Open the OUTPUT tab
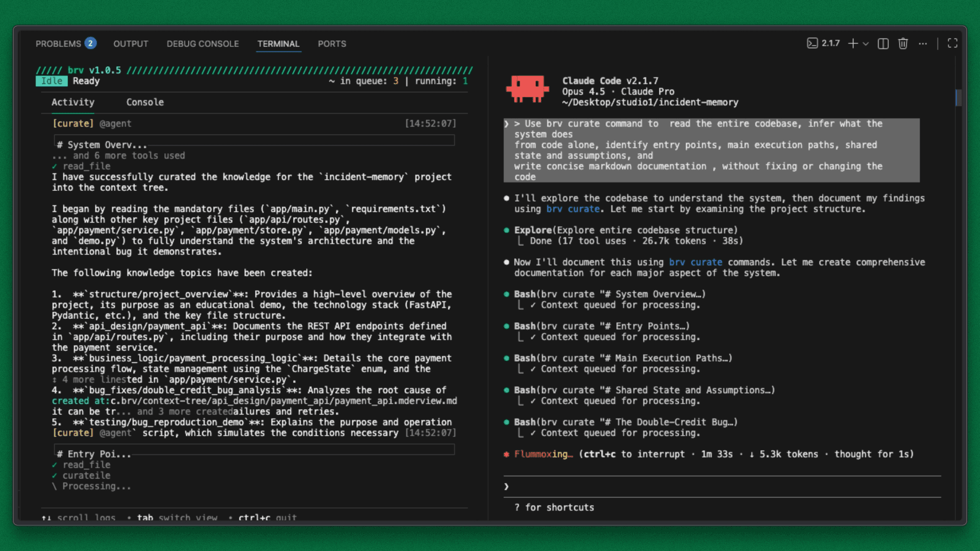The height and width of the screenshot is (551, 980). point(131,44)
